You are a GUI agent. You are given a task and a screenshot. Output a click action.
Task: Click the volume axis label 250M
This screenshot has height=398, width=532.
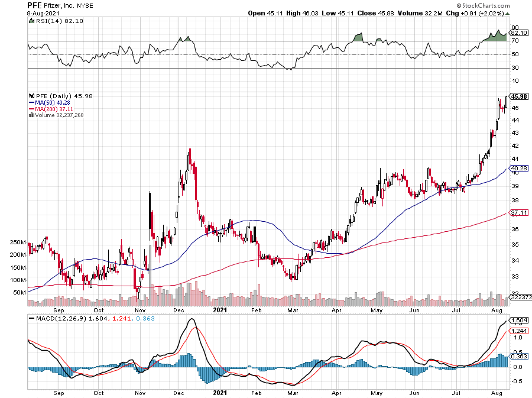pyautogui.click(x=18, y=242)
